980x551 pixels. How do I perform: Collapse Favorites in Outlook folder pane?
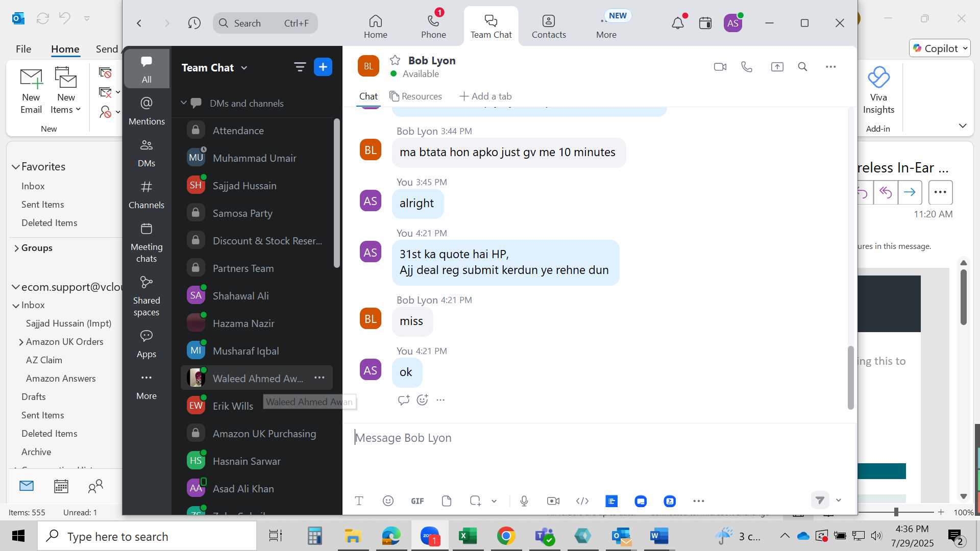[16, 167]
